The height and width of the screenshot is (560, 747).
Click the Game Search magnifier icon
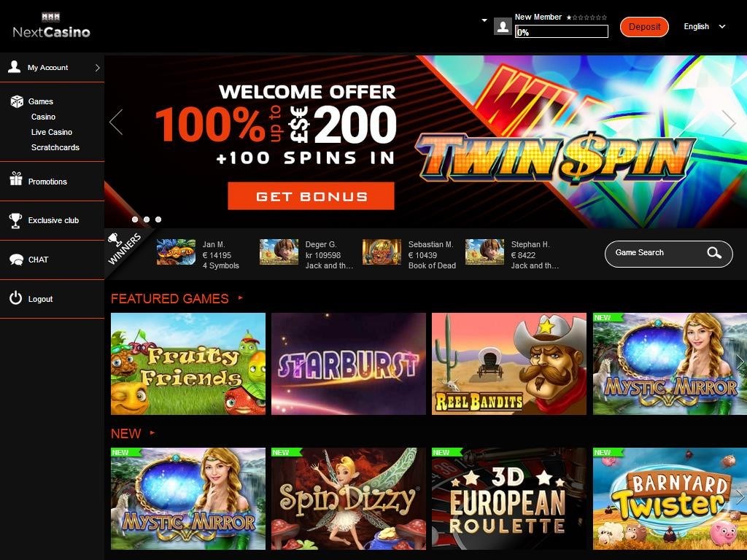(x=714, y=253)
